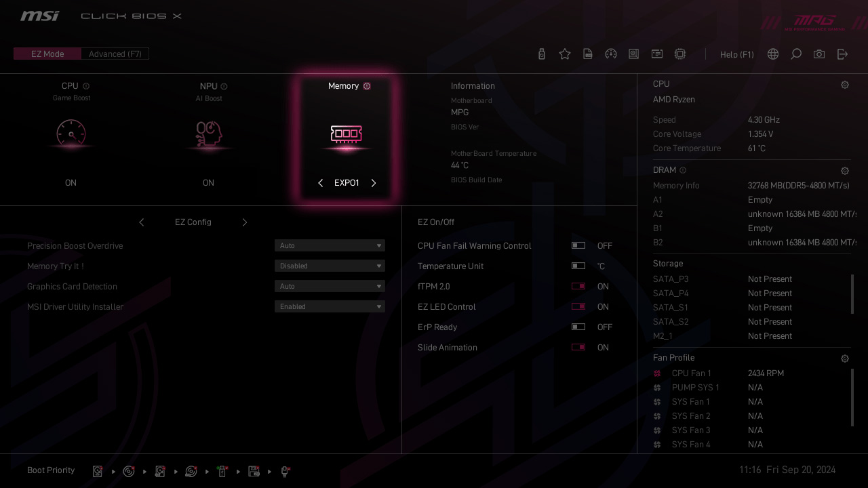Click the Search magnifier icon
The image size is (868, 488).
click(796, 54)
